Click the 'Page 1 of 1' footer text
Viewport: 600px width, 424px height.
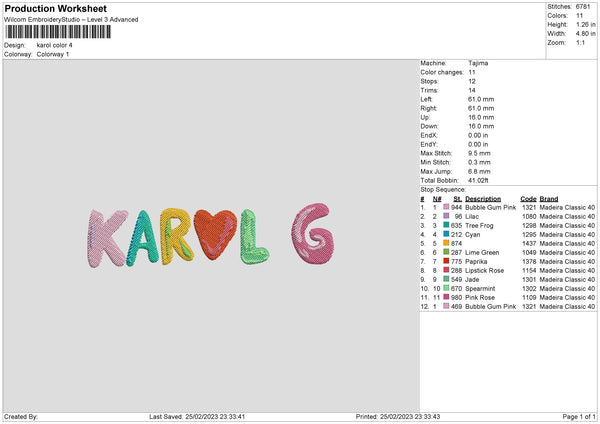click(579, 416)
